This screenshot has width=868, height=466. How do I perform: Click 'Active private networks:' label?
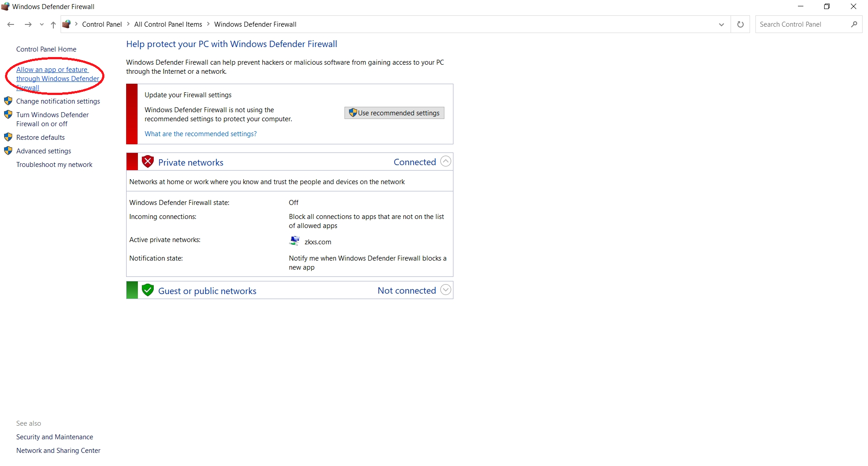click(x=165, y=240)
